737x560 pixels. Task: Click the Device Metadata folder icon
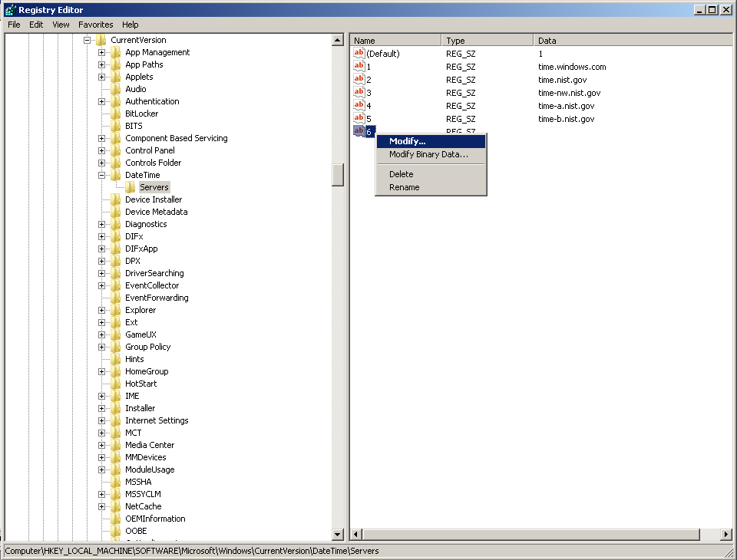[116, 212]
